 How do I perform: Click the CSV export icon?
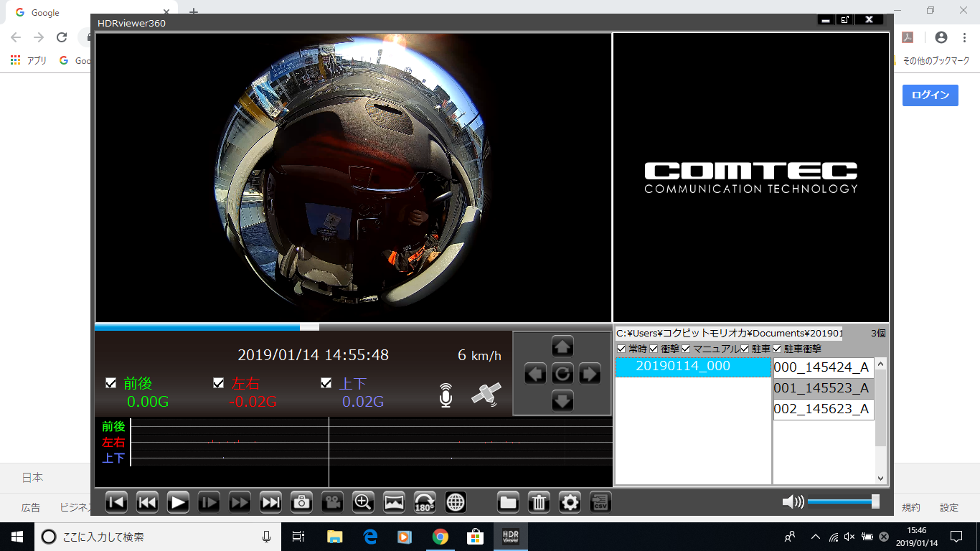[x=600, y=502]
